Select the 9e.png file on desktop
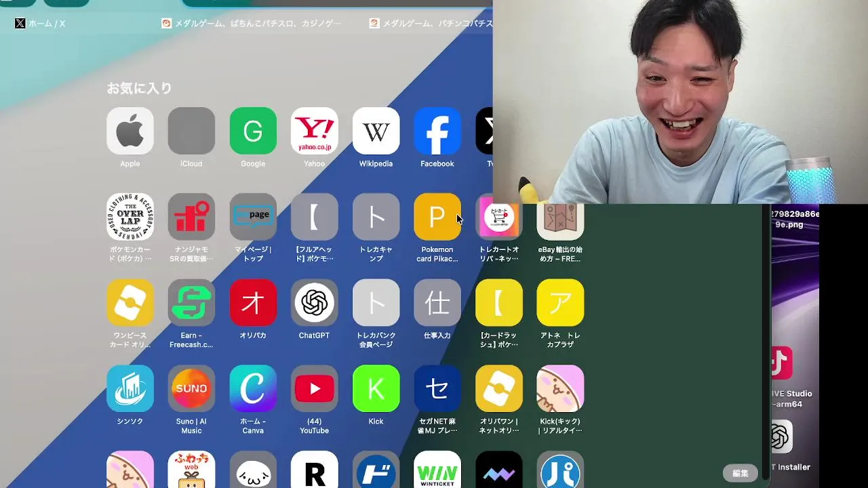 point(795,219)
